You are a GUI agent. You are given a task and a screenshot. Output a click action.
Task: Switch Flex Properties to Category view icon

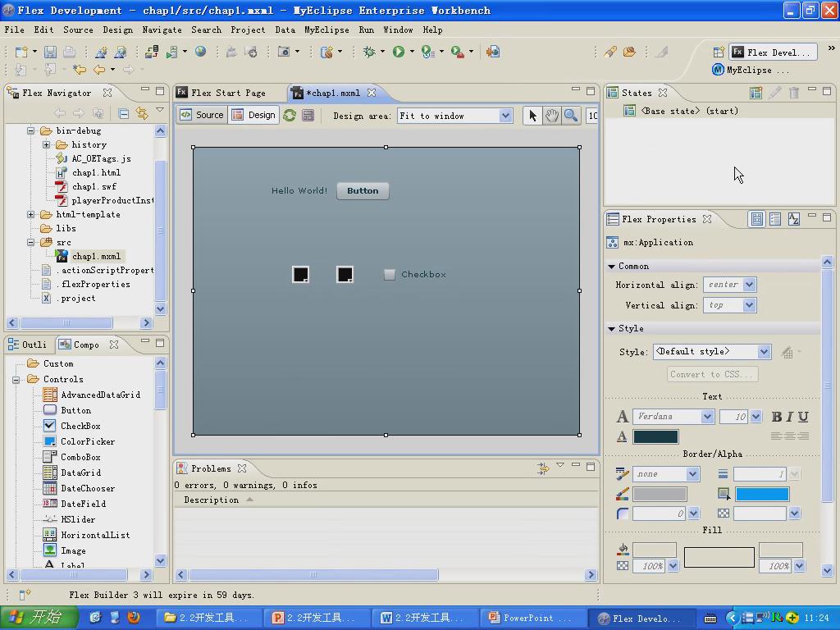tap(775, 219)
